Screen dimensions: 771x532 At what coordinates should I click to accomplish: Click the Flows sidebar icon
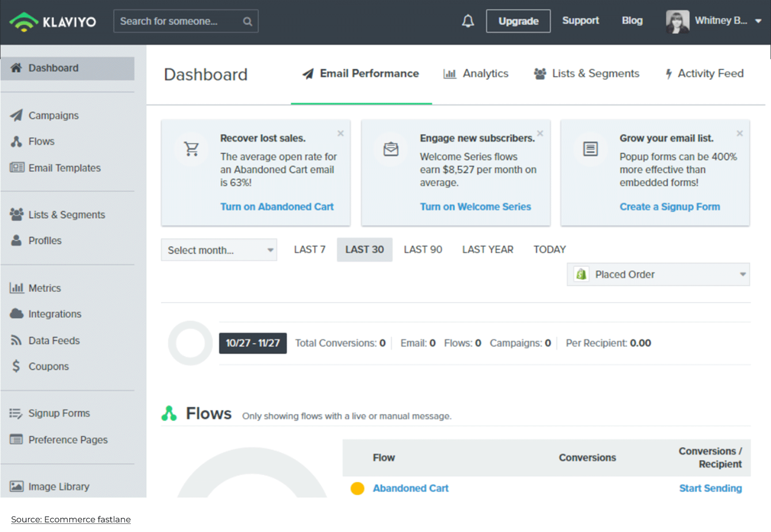(16, 141)
